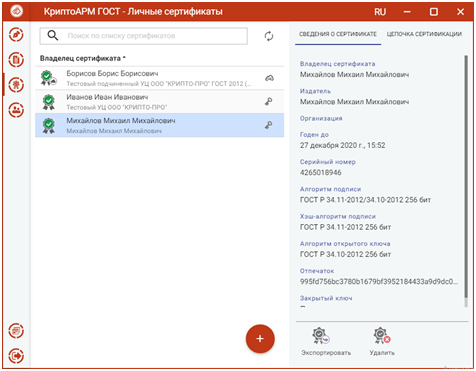Open the documents section icon in sidebar
476x371 pixels.
(16, 60)
